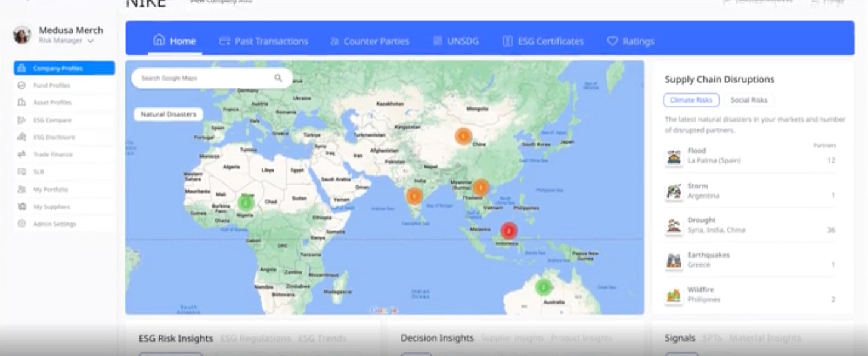
Task: Click the "Supply Chain Disruptions" heading
Action: [x=720, y=79]
